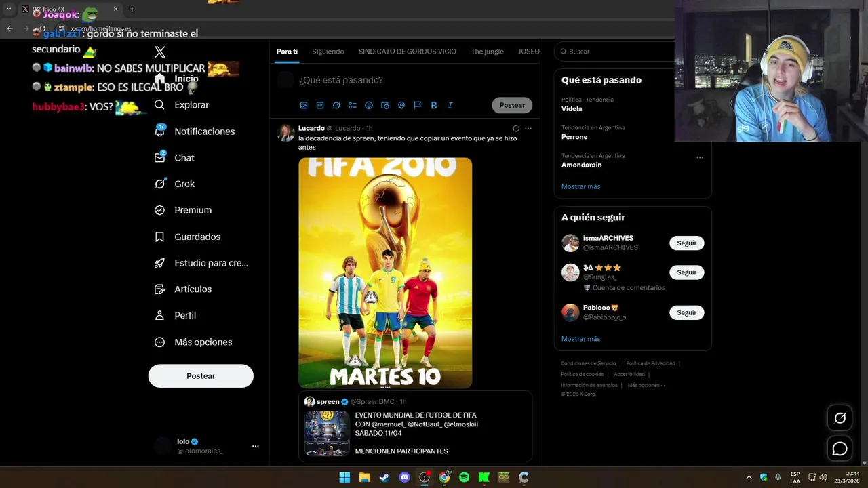Screen dimensions: 868x488
Task: Open Perfil in the sidebar
Action: (x=175, y=316)
